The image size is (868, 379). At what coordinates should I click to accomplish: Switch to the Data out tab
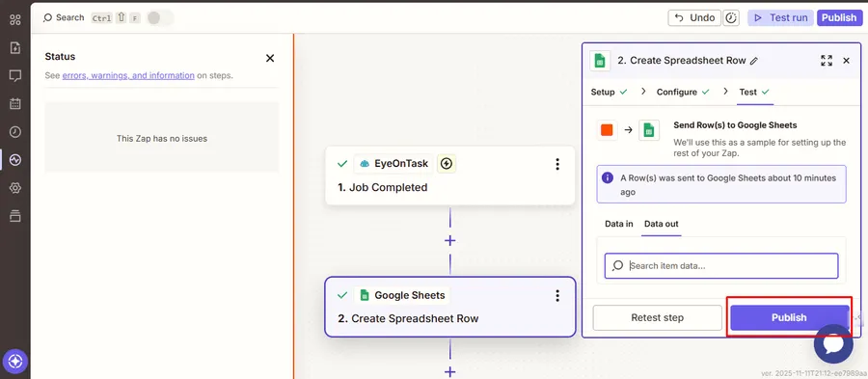661,224
